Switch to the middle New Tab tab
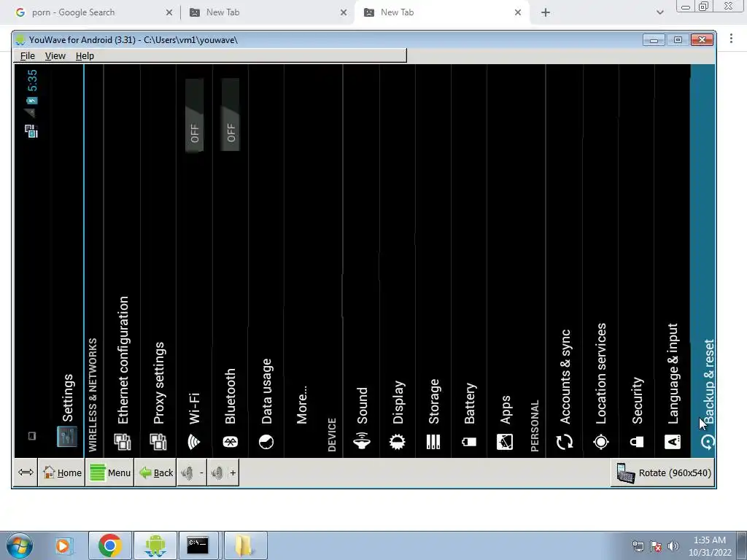Screen dimensions: 747x560 point(267,12)
